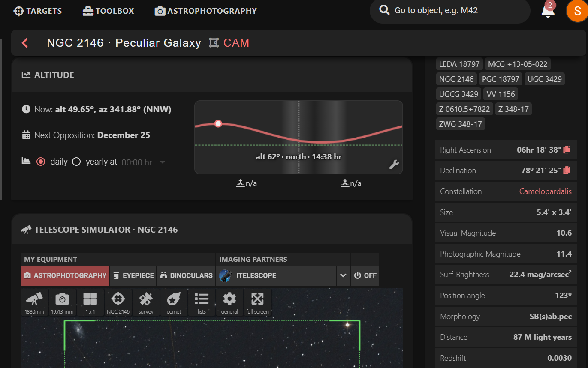Click the Z 0610.5+7822 catalog tag
Screen dimensions: 588x368
point(464,109)
